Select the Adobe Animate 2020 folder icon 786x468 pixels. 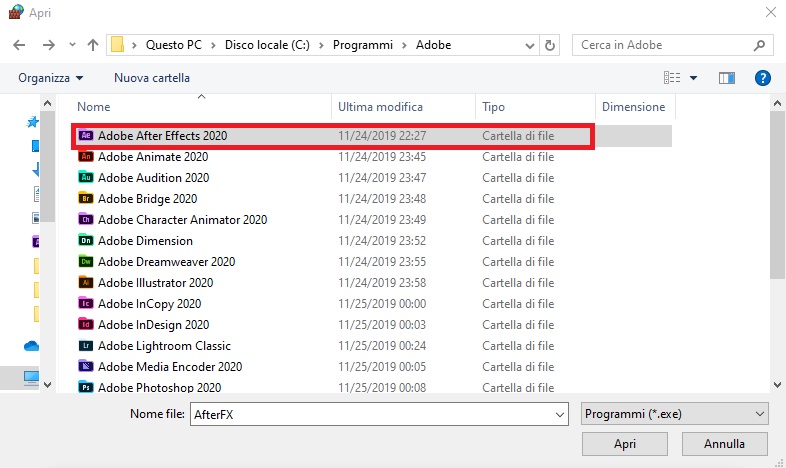[x=86, y=156]
